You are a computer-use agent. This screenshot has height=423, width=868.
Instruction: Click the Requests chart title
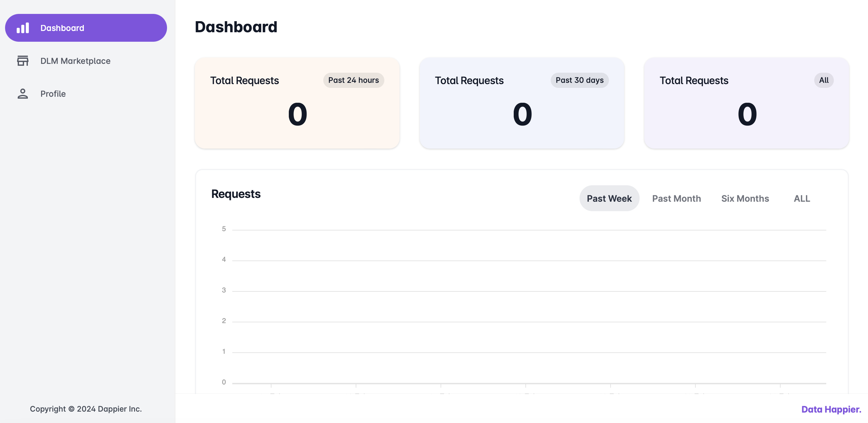tap(236, 194)
